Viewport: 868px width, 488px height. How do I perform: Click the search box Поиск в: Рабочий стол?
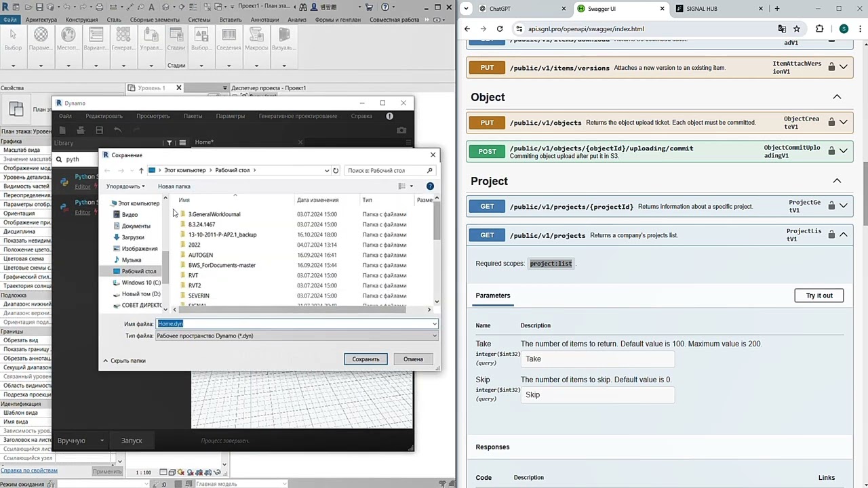[x=390, y=171]
